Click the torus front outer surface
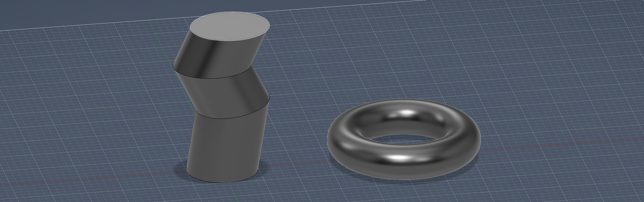This screenshot has height=202, width=644. point(401,168)
